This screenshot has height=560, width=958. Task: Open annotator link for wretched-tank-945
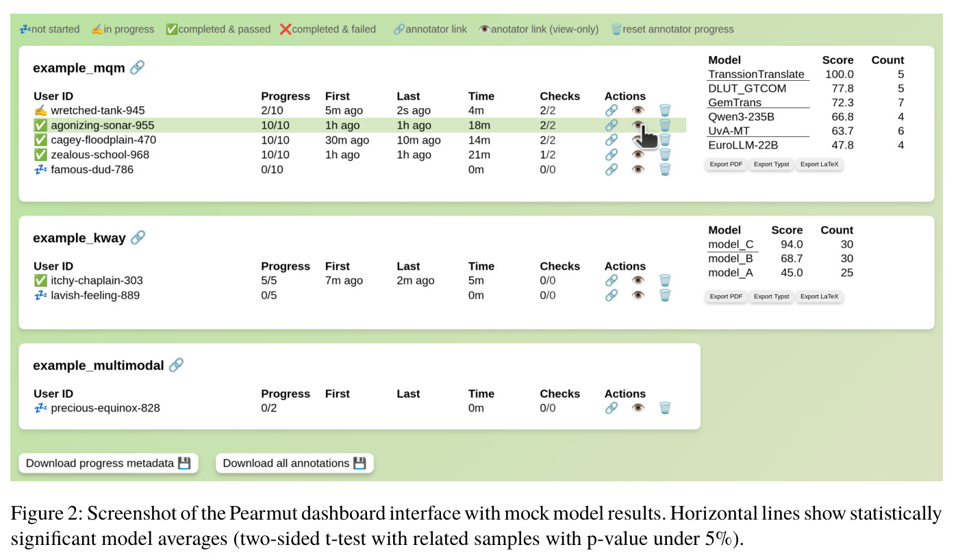[612, 110]
